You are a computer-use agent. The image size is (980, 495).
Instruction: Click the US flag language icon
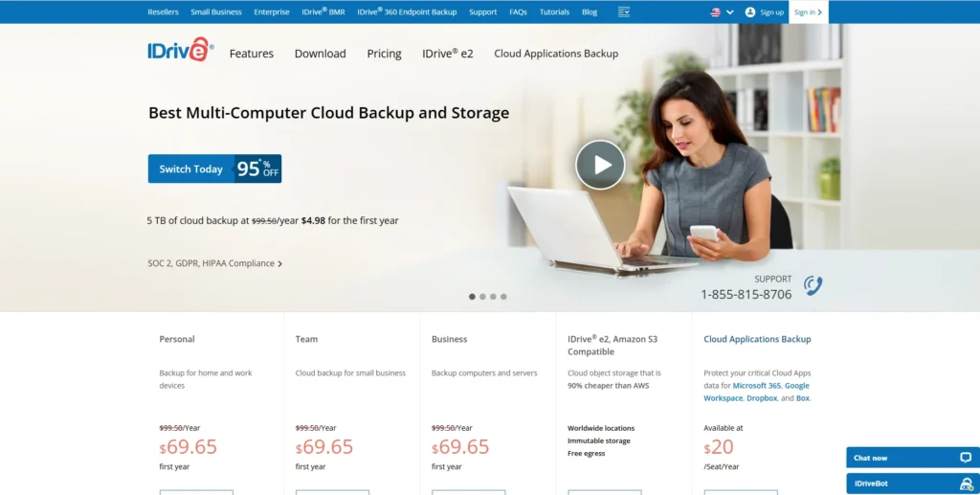[716, 11]
